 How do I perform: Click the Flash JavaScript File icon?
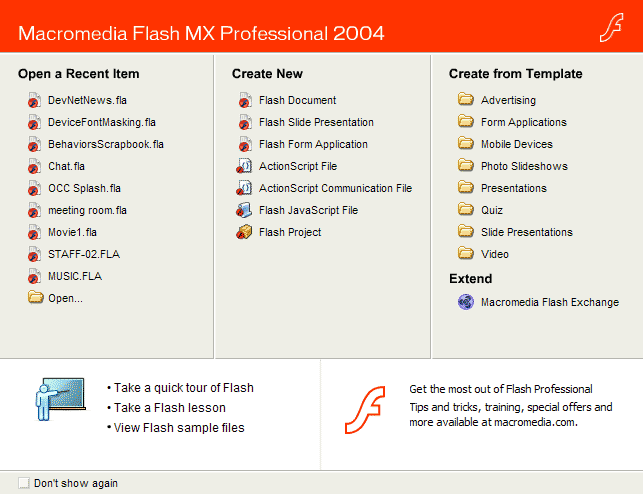(244, 210)
